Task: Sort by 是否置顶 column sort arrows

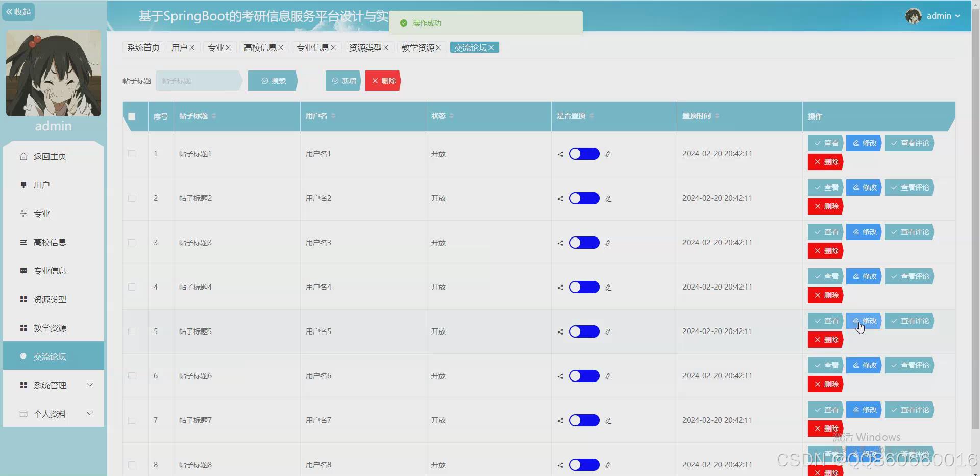Action: [x=592, y=116]
